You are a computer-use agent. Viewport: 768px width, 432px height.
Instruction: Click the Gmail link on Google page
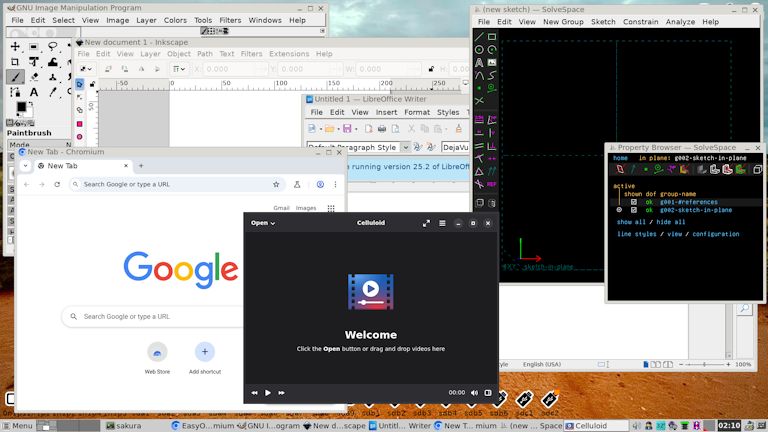click(x=281, y=208)
